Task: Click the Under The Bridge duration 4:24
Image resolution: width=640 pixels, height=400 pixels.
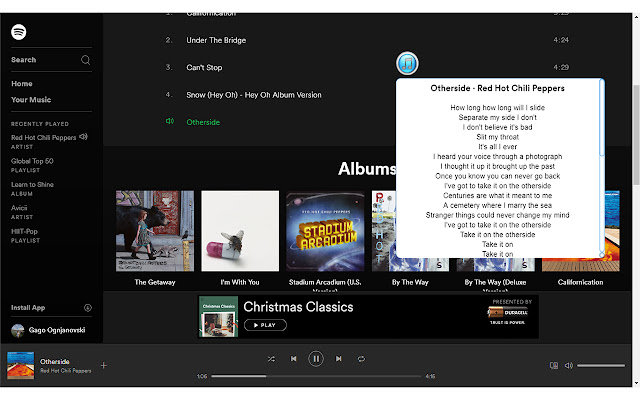Action: (x=561, y=40)
